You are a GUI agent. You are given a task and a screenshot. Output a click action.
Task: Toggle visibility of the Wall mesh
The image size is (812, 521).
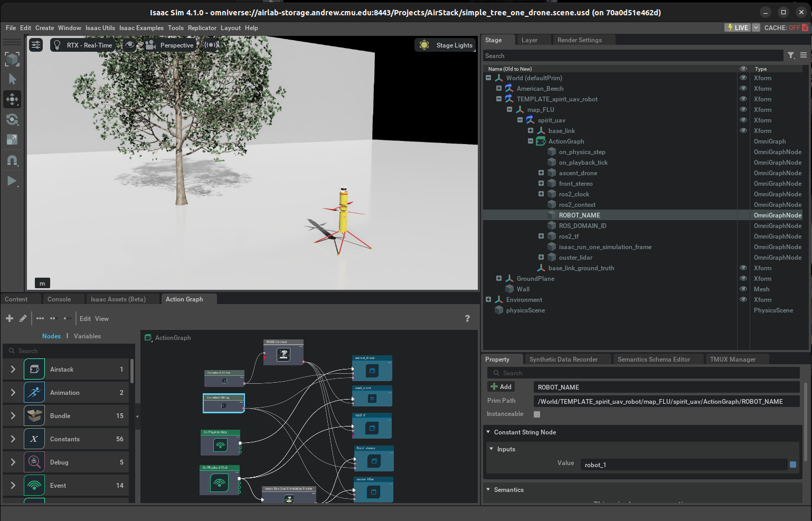pyautogui.click(x=743, y=289)
